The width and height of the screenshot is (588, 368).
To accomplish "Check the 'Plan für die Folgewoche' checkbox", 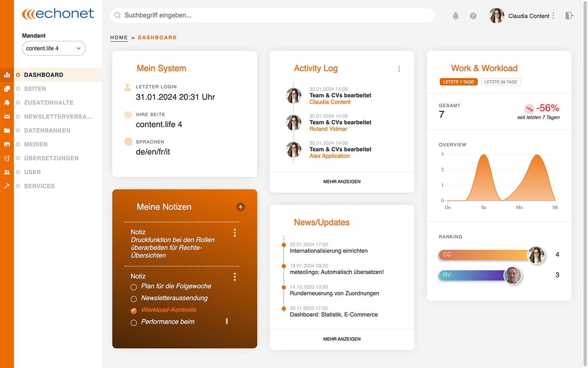I will tap(134, 287).
